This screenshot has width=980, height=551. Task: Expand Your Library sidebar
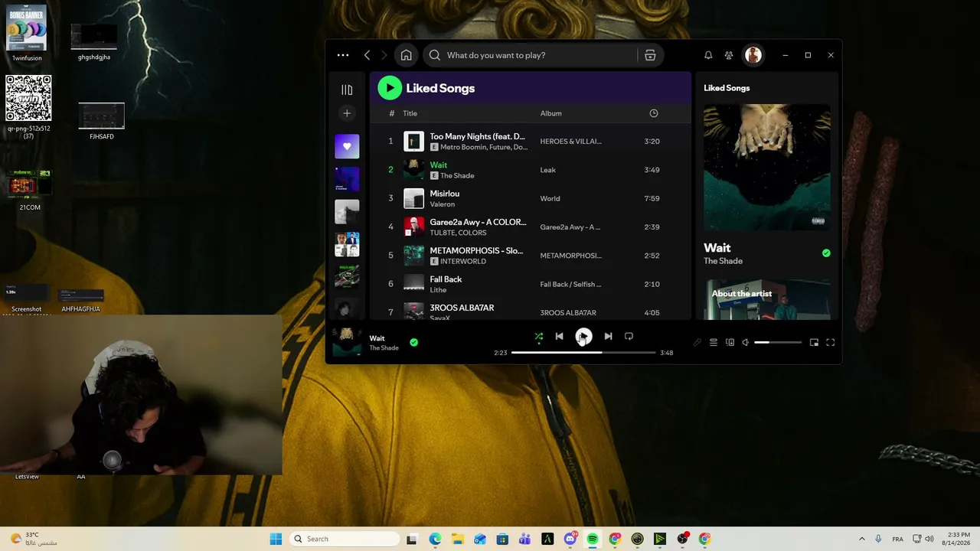coord(347,90)
